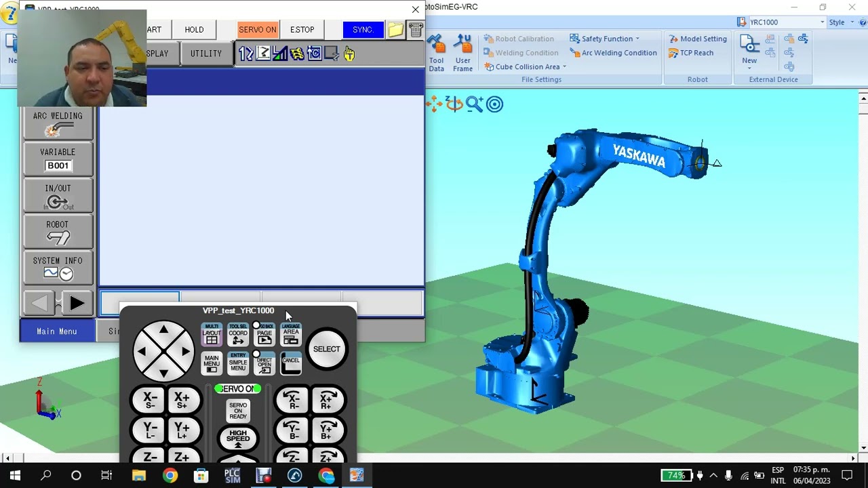This screenshot has width=868, height=488.
Task: Jog X- S- axis key
Action: pyautogui.click(x=149, y=401)
